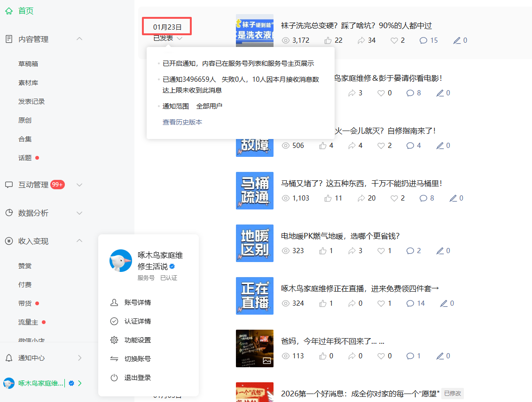Select 切换账号 in account popup
Screen dimensions: 532x402
(x=137, y=359)
